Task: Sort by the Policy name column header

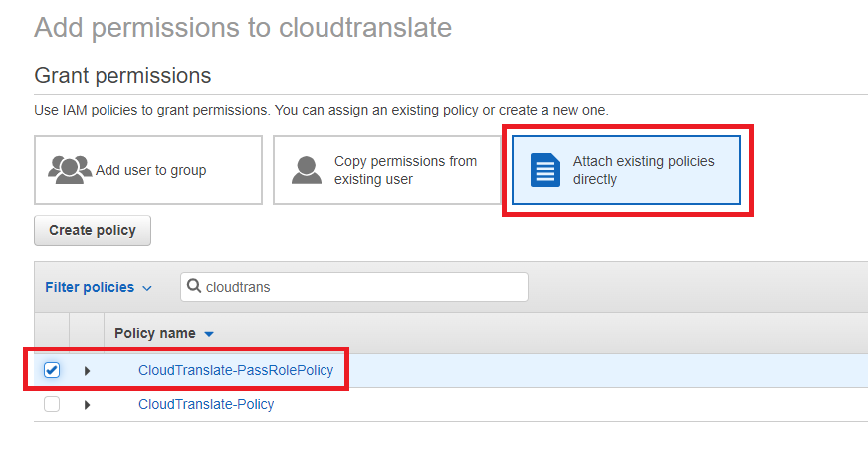Action: pyautogui.click(x=156, y=333)
